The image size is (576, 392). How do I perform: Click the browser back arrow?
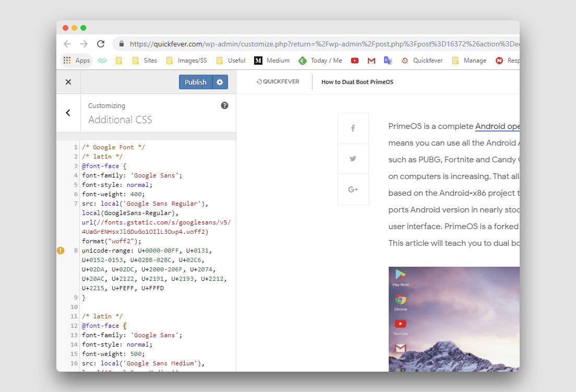coord(67,44)
